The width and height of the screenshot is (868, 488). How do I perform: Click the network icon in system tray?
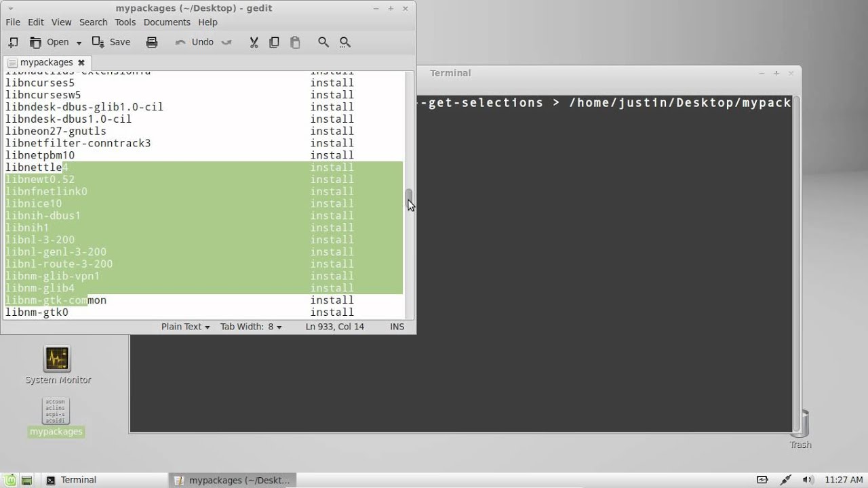click(x=785, y=480)
